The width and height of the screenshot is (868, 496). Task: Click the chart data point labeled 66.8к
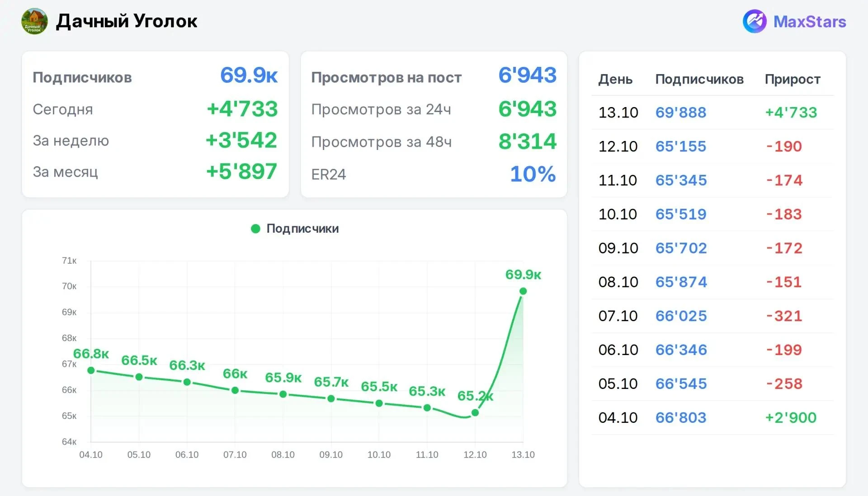tap(91, 370)
